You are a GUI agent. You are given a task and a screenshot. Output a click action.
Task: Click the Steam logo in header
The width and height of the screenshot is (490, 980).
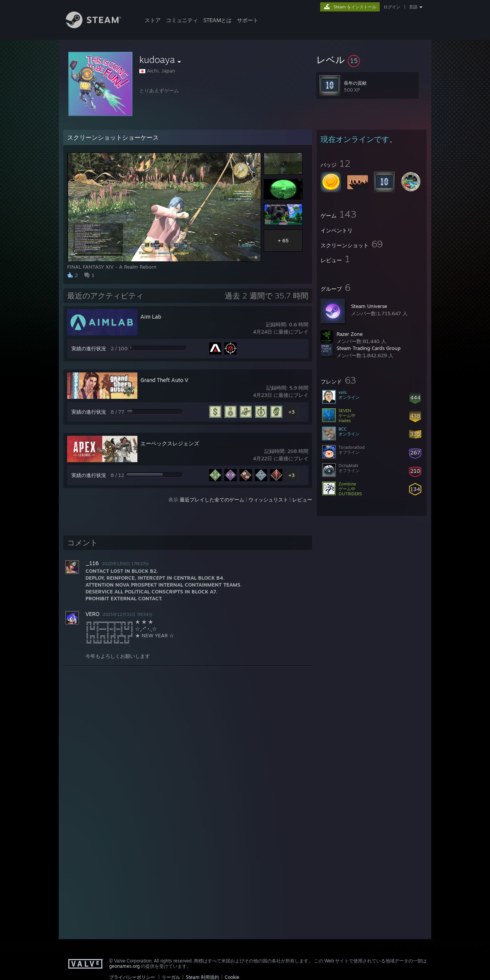93,20
